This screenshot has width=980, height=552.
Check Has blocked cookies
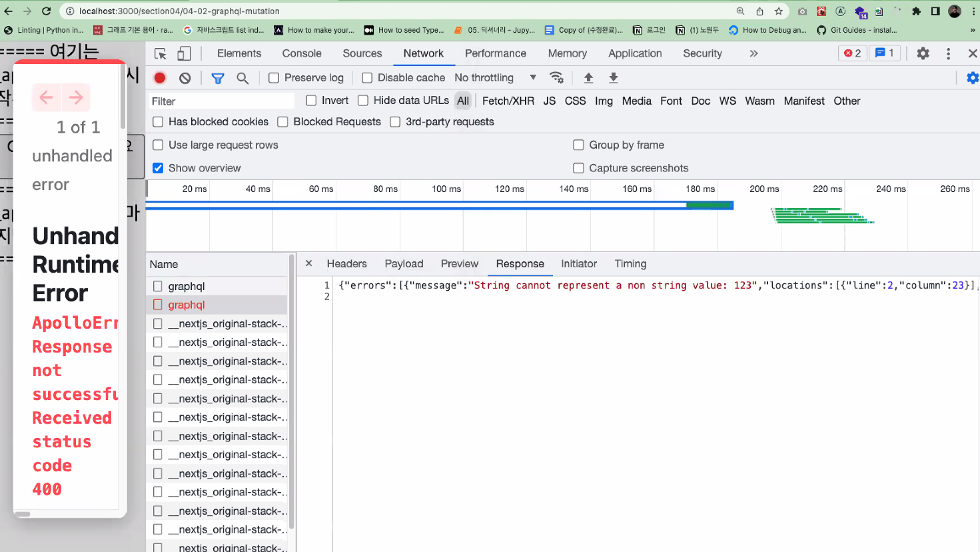158,122
